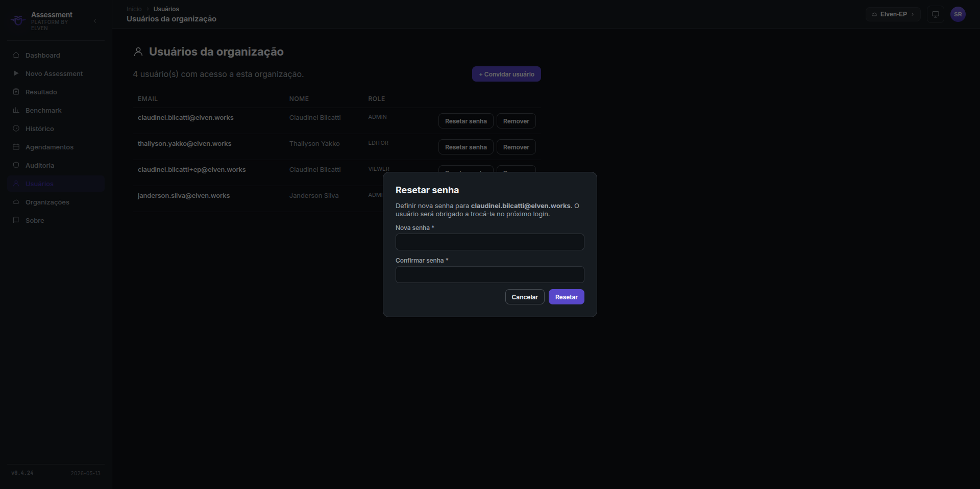Click the NOME column header

[x=299, y=98]
